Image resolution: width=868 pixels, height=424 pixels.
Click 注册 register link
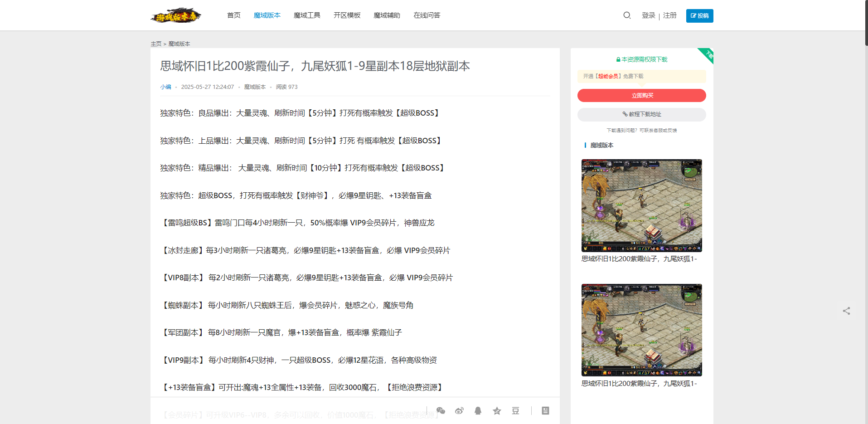[x=670, y=15]
